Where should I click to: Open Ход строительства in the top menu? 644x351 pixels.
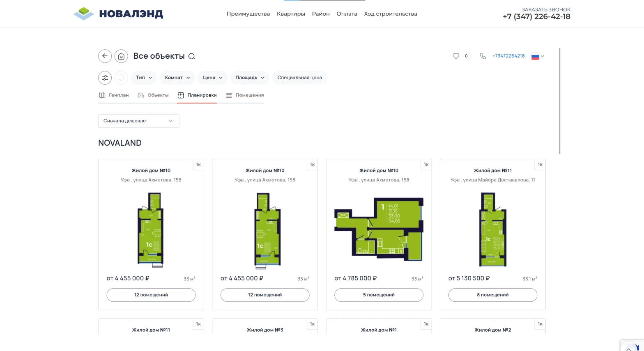(391, 14)
